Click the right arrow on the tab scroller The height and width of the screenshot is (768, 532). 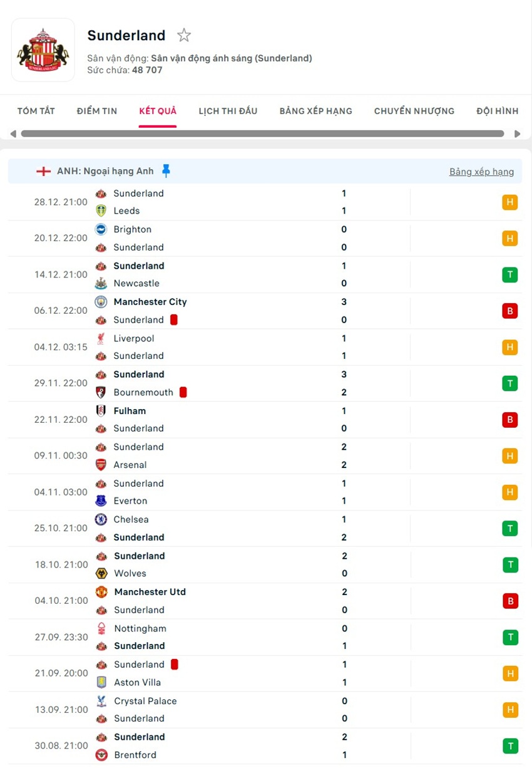pyautogui.click(x=518, y=133)
